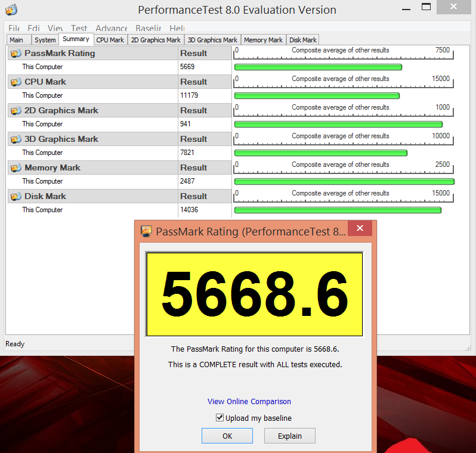Viewport: 476px width, 453px height.
Task: Select the Disk Mark header row
Action: [x=120, y=196]
